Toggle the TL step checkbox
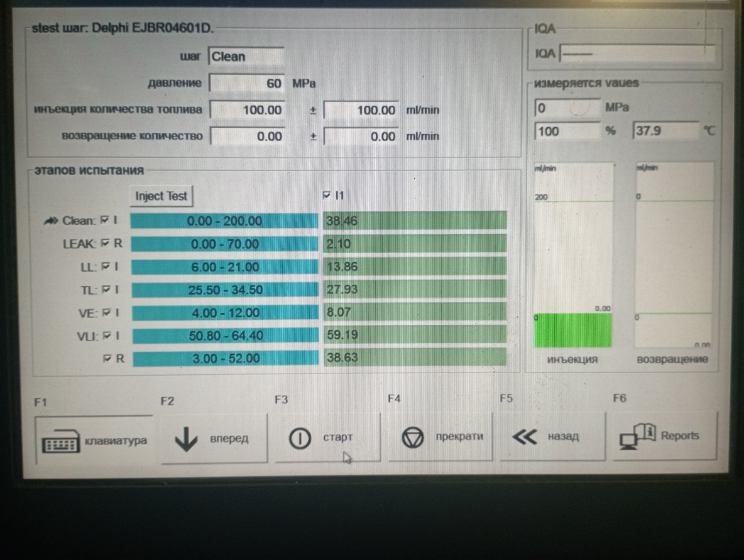 click(106, 290)
